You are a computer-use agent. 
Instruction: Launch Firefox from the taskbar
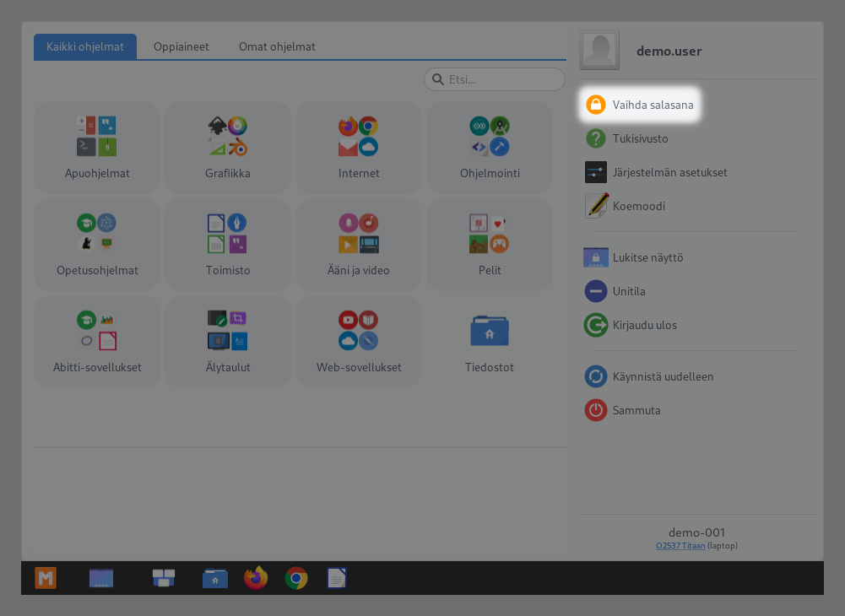pyautogui.click(x=256, y=578)
